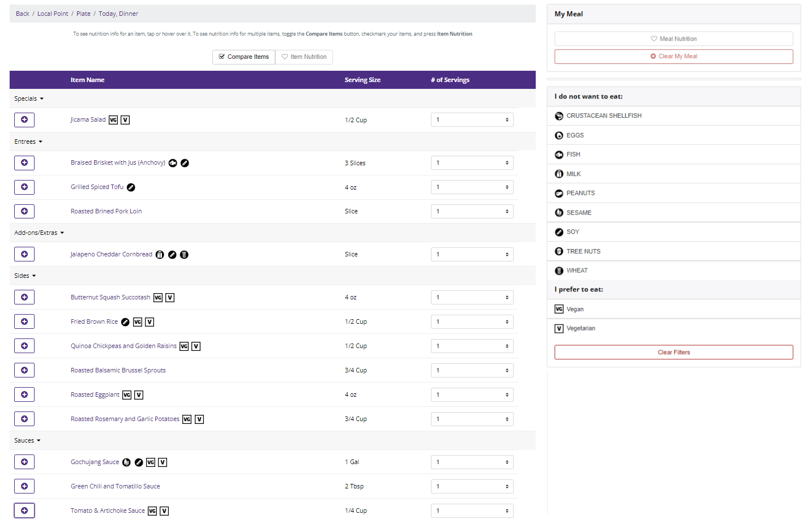Click plus icon for Roasted Eggplant
Screen dimensions: 807x532
tap(24, 395)
